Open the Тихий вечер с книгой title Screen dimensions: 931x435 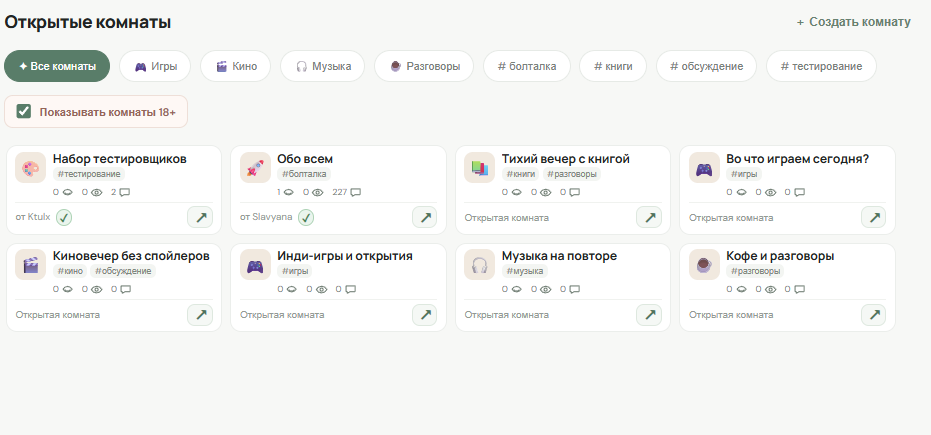[566, 159]
